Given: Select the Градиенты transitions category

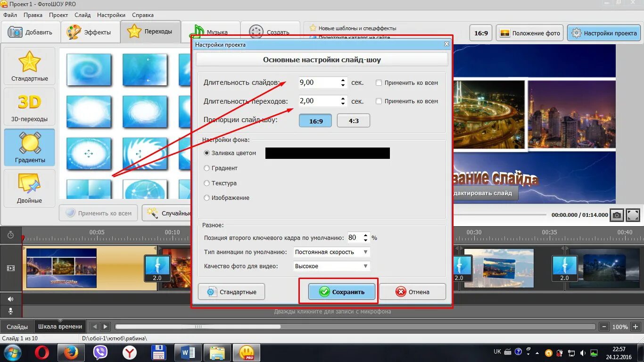Looking at the screenshot, I should point(29,147).
